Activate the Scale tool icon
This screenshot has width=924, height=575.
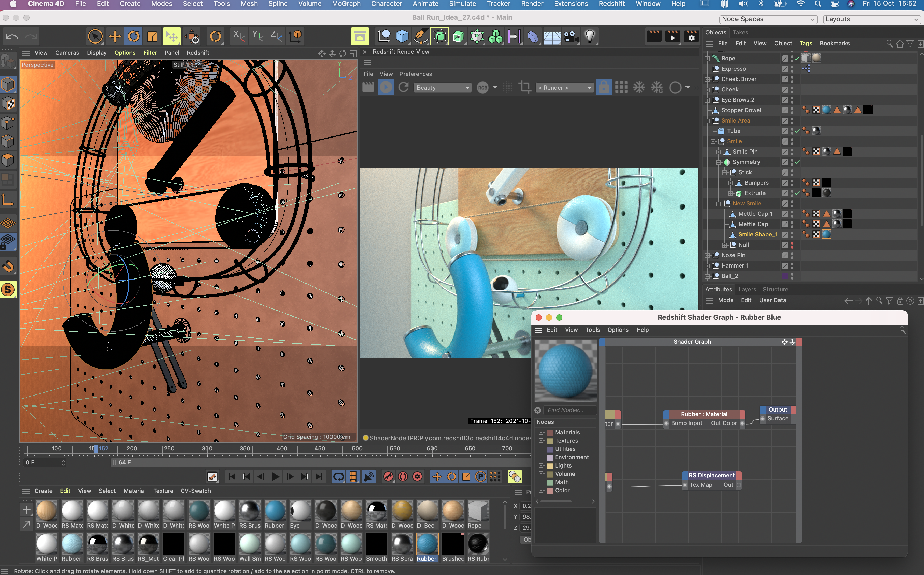[x=152, y=37]
